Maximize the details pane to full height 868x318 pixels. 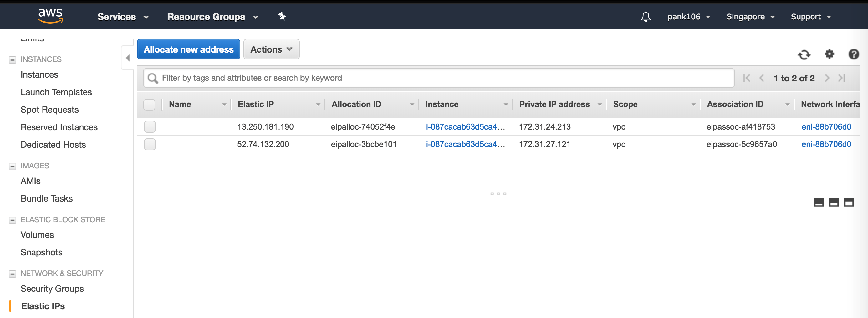coord(849,202)
